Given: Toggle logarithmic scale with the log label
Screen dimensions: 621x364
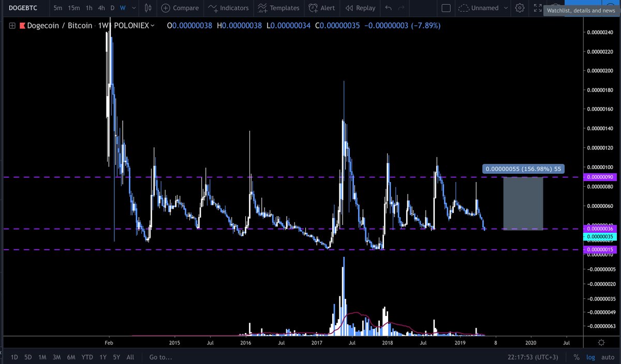Looking at the screenshot, I should 590,357.
